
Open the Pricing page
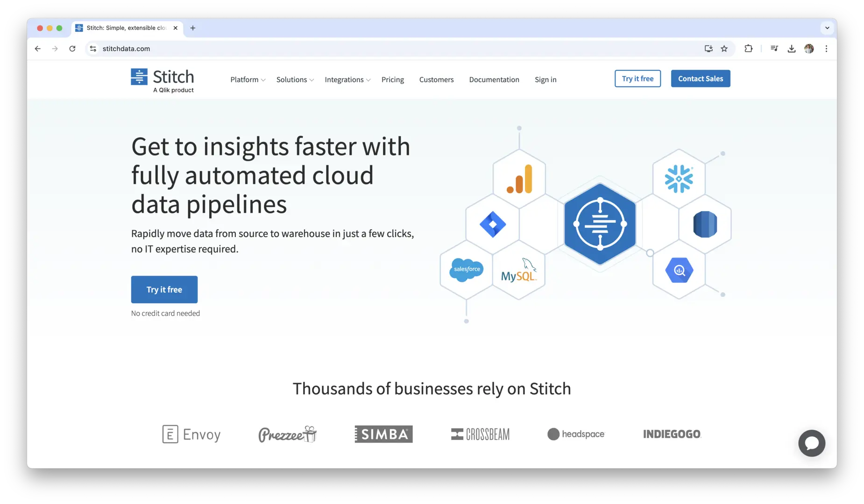(392, 80)
